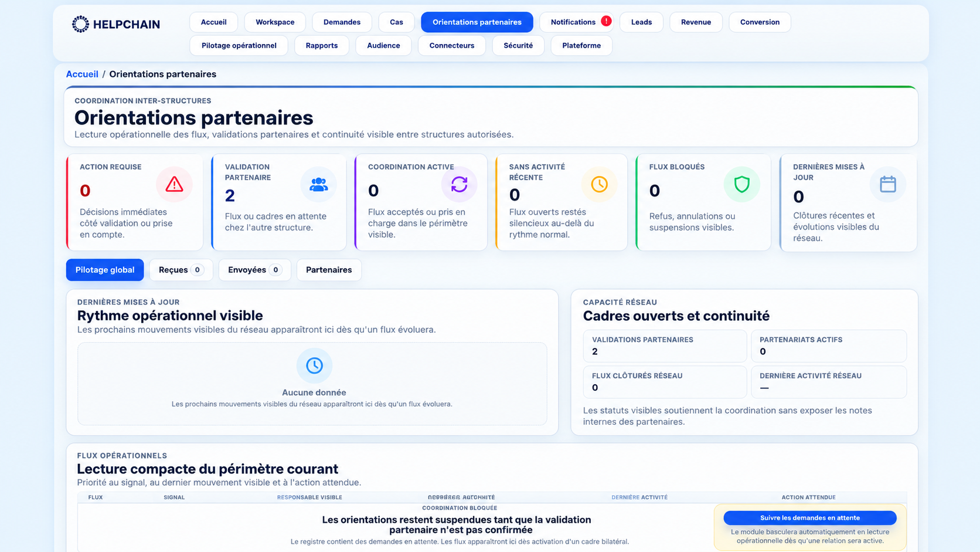Viewport: 980px width, 552px height.
Task: Go to the Sécurité section
Action: pyautogui.click(x=518, y=45)
